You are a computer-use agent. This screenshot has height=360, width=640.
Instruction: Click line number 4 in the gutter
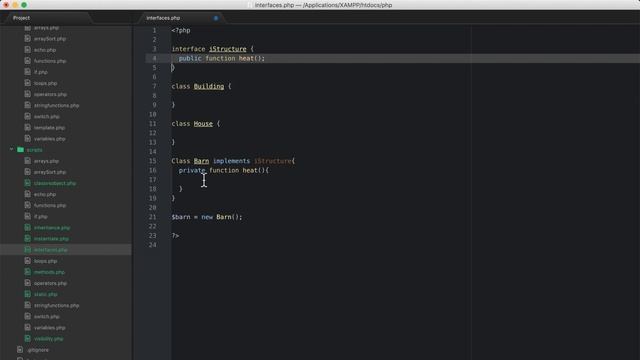pyautogui.click(x=154, y=58)
